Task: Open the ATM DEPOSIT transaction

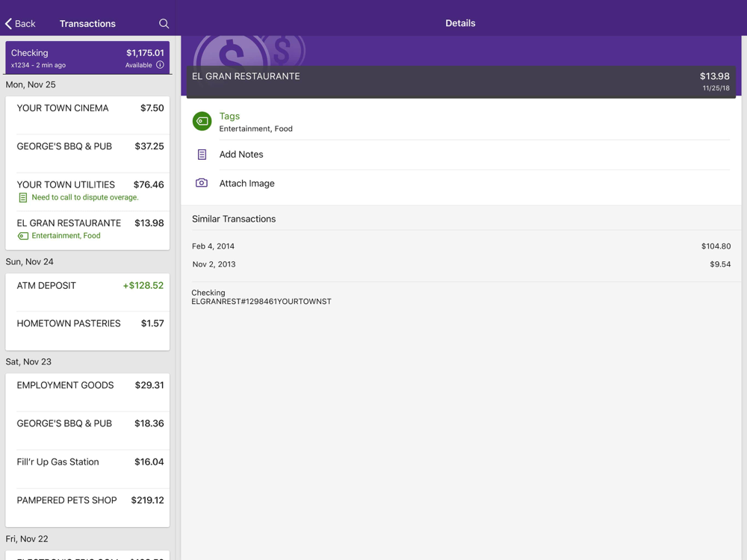Action: [x=87, y=293]
